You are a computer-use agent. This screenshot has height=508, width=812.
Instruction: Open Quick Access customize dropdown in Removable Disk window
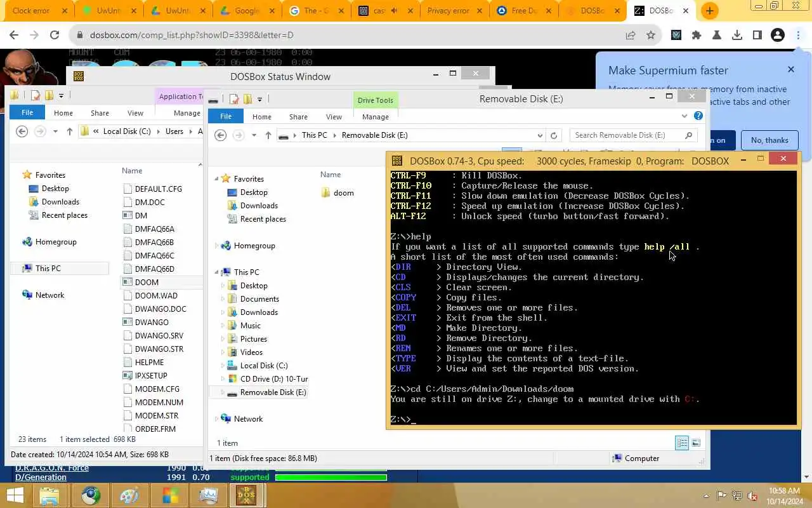tap(259, 99)
